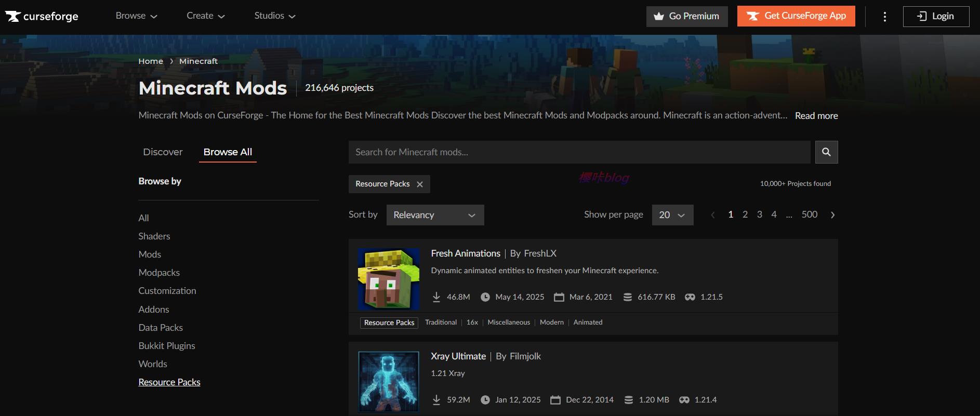The width and height of the screenshot is (980, 416).
Task: Select page 1 in pagination
Action: (731, 214)
